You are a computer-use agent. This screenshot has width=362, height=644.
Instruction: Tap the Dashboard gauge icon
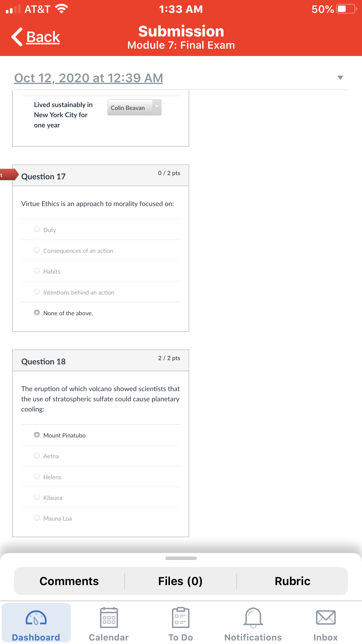coord(36,618)
